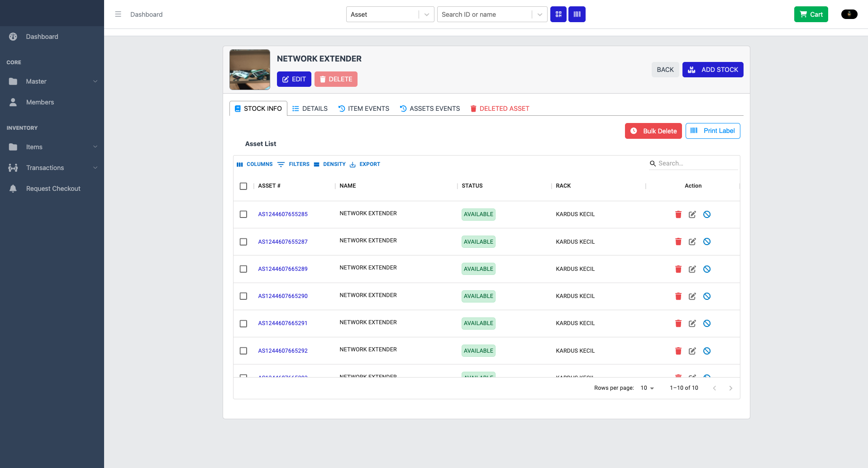Open the Asset type dropdown
Image resolution: width=868 pixels, height=468 pixels.
[390, 14]
